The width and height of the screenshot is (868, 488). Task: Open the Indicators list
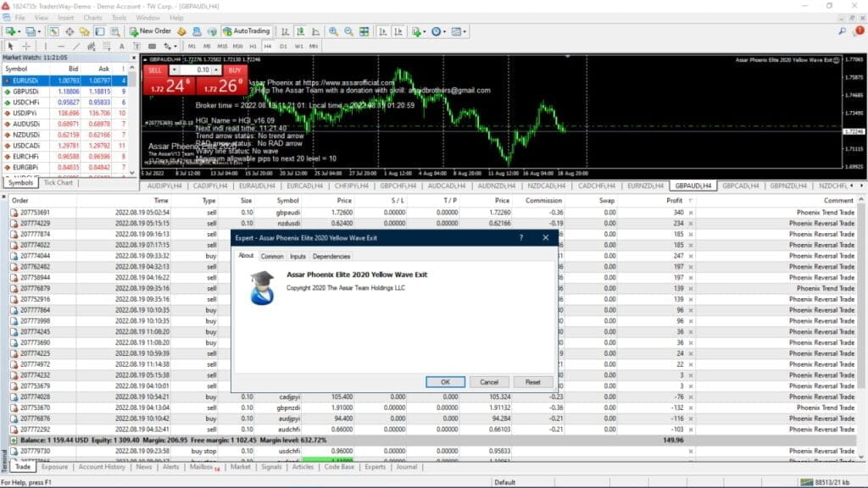(415, 30)
